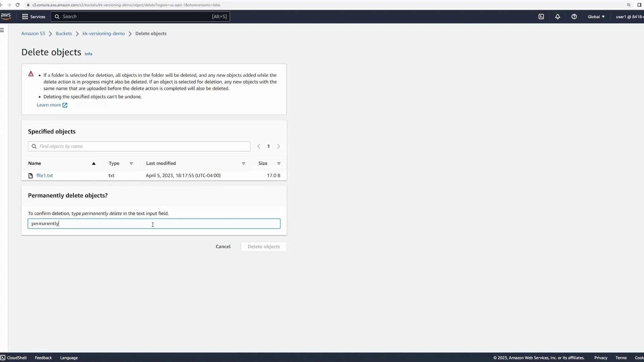Expand the left hamburger side menu

tap(2, 30)
